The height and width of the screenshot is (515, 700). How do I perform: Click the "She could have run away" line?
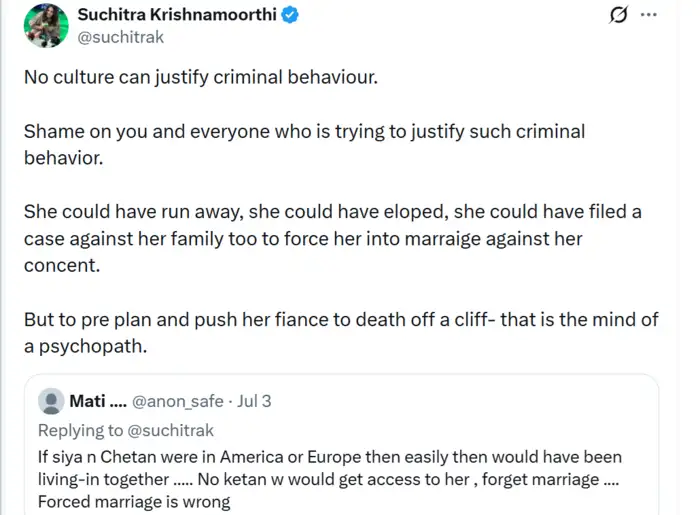click(x=333, y=212)
